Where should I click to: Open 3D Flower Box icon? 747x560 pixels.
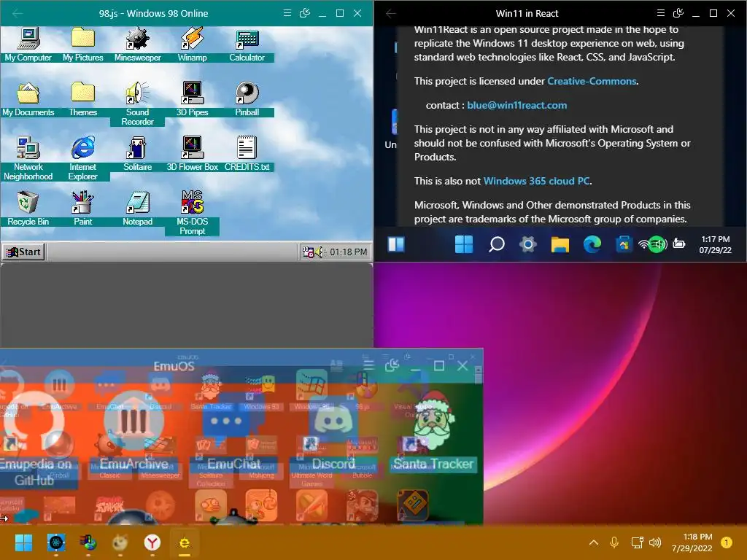193,154
